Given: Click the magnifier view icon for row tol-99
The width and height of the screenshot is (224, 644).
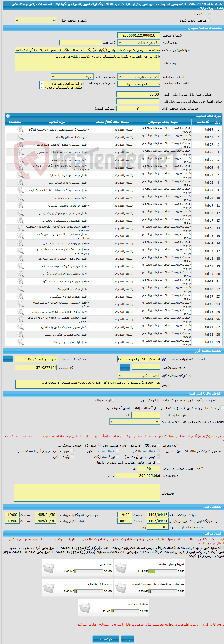Looking at the screenshot, I should click(x=20, y=129).
